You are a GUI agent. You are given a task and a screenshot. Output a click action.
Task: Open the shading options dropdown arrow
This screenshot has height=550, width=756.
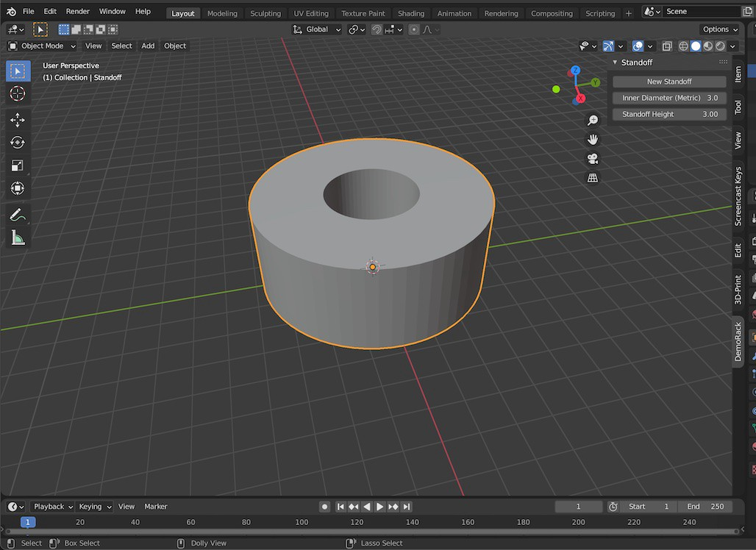(732, 46)
